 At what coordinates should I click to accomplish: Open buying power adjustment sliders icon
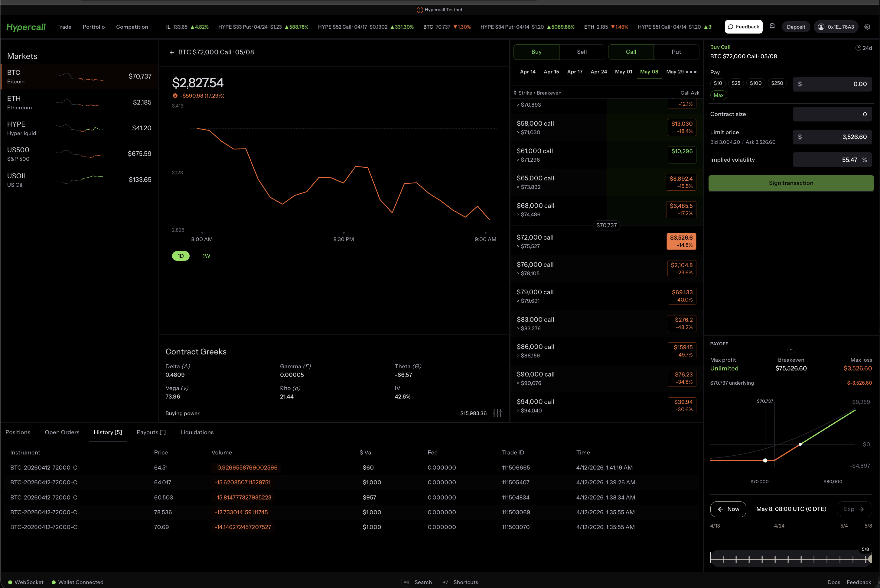tap(497, 413)
